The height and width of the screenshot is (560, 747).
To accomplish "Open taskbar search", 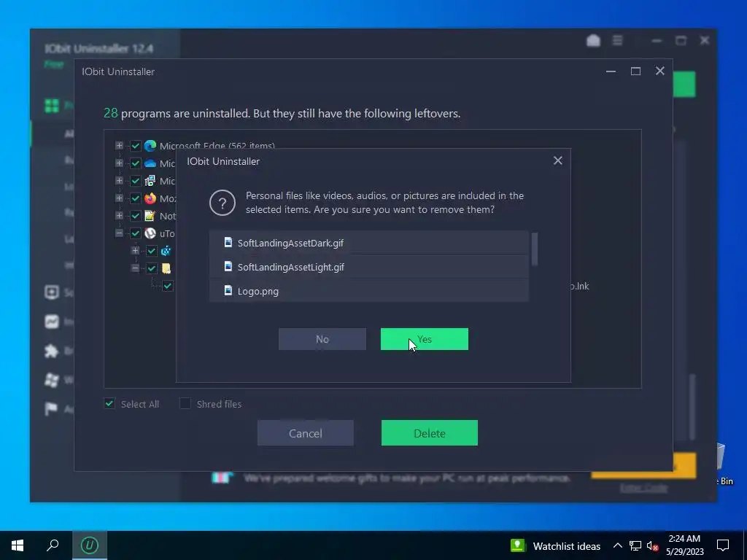I will (x=53, y=545).
